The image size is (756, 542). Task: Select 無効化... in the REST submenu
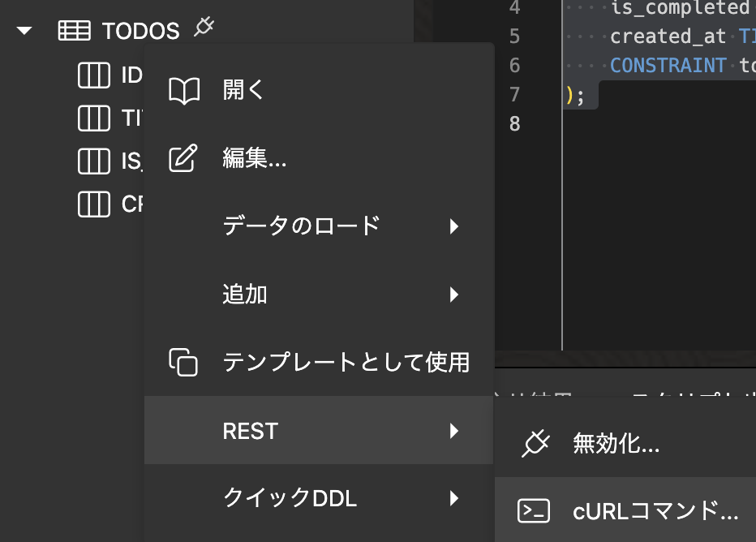pos(625,443)
